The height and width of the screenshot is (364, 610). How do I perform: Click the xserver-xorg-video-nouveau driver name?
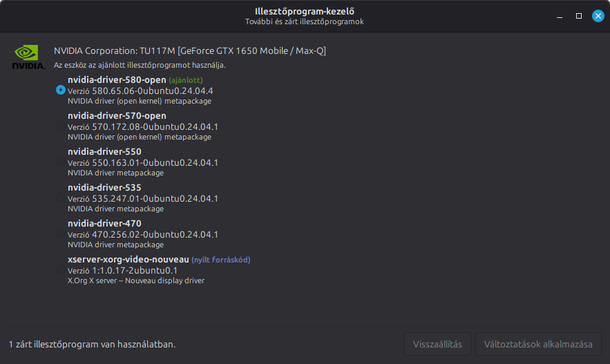tap(128, 260)
